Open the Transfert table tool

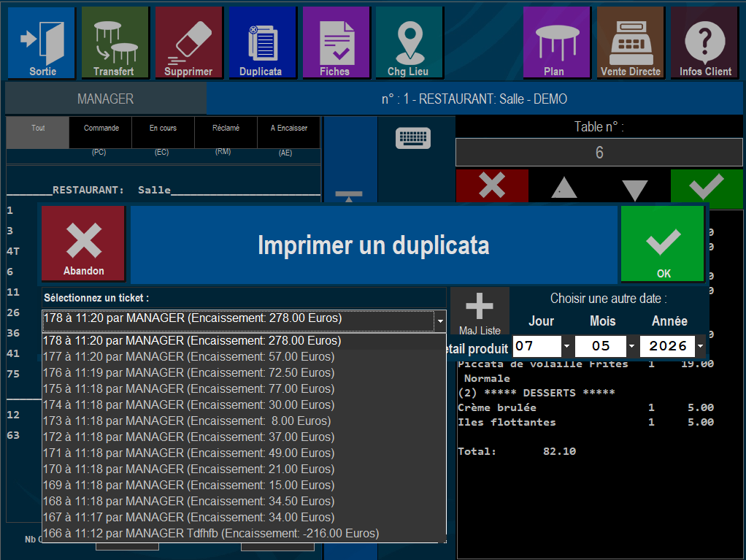pos(115,42)
